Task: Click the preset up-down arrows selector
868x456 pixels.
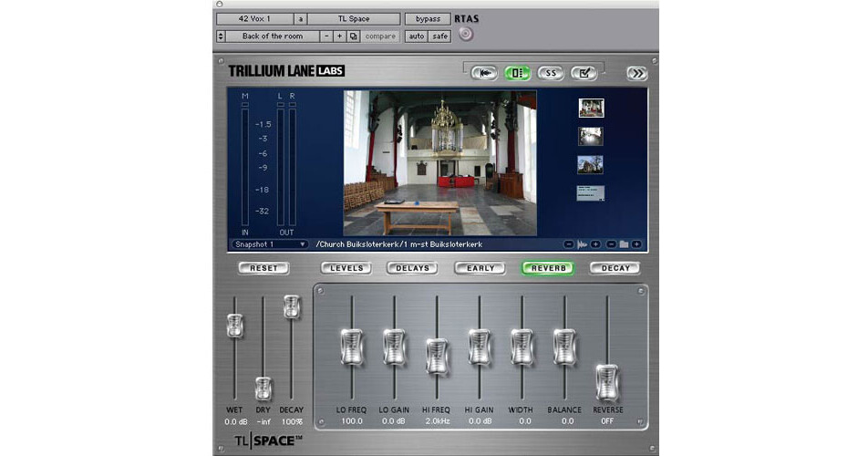Action: [x=221, y=36]
